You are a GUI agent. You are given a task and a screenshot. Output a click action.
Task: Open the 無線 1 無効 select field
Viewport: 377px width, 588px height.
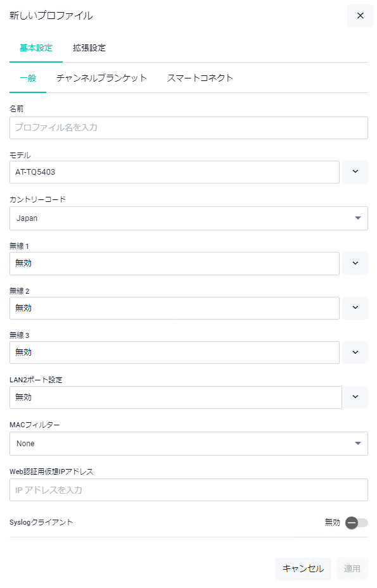click(x=174, y=263)
